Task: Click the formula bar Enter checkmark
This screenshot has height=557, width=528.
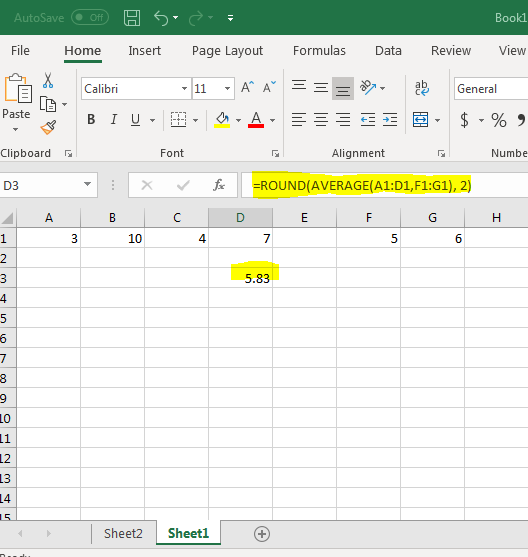Action: 183,185
